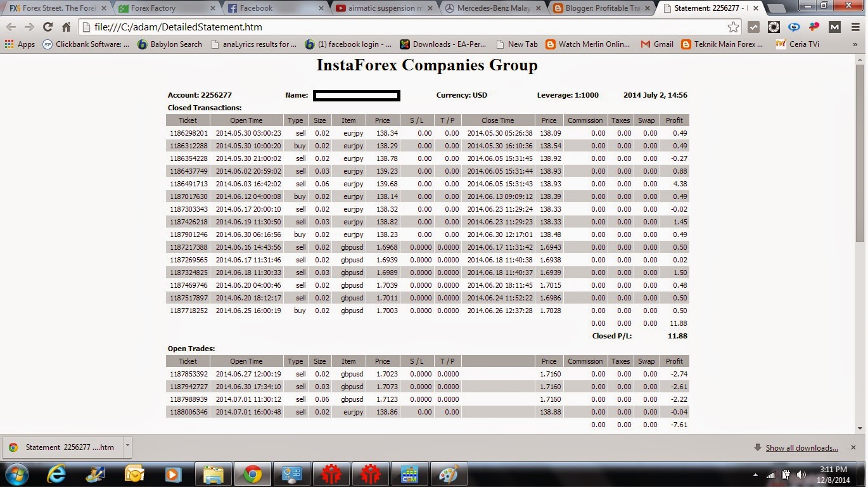This screenshot has width=868, height=488.
Task: Open the downloaded Statement file dropdown arrow
Action: pyautogui.click(x=127, y=446)
